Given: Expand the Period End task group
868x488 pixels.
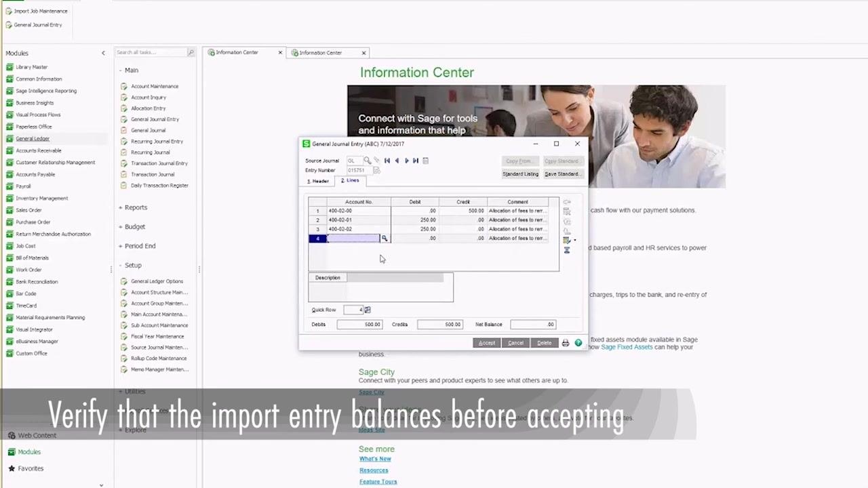Looking at the screenshot, I should (x=120, y=245).
